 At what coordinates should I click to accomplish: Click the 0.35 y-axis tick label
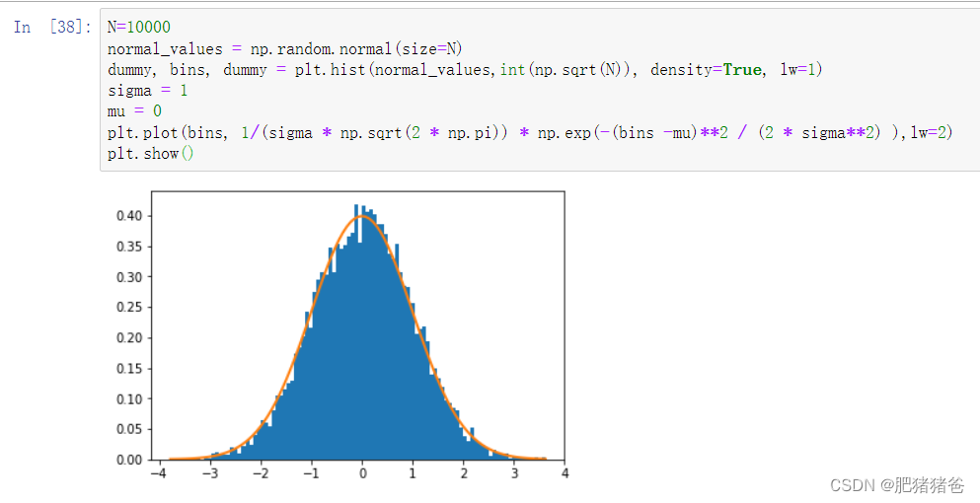(129, 247)
